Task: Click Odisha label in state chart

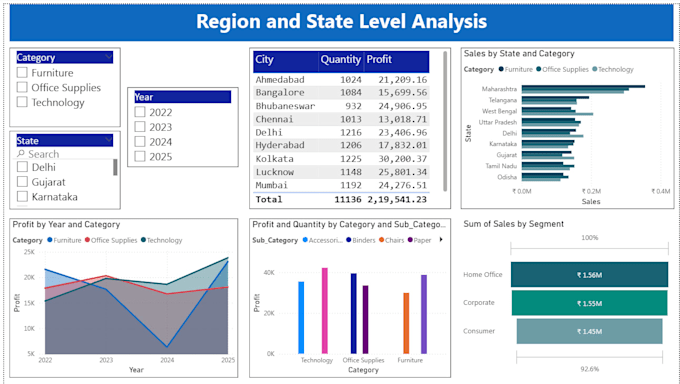Action: tap(507, 177)
